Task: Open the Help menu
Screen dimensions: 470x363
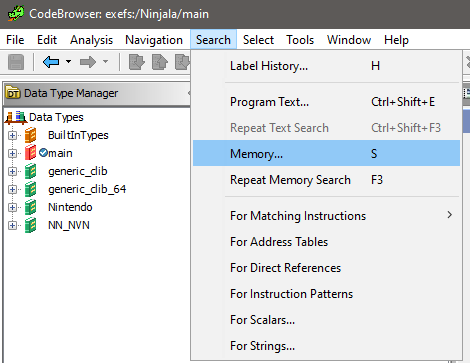Action: point(396,40)
